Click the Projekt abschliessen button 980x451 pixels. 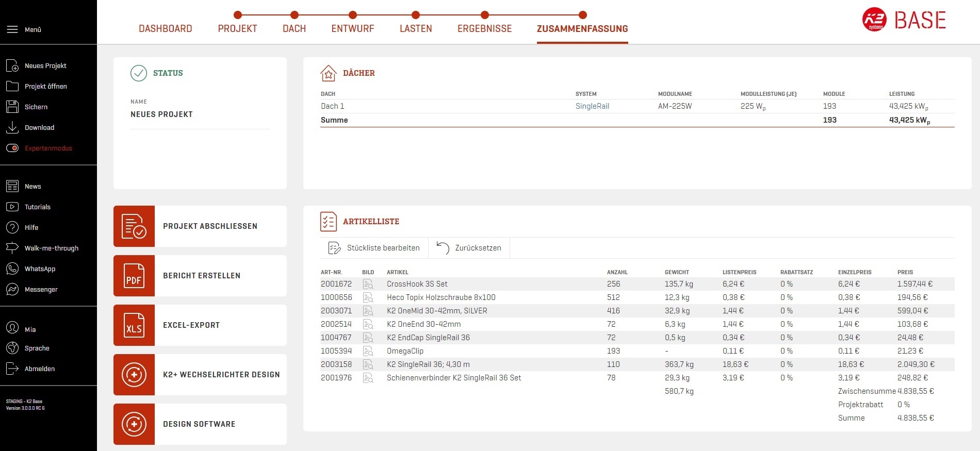(200, 226)
